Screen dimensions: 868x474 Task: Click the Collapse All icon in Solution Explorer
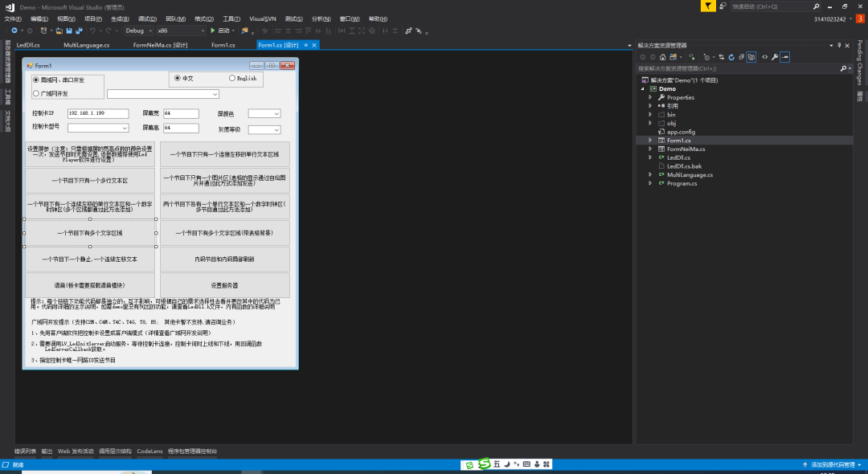(x=740, y=57)
